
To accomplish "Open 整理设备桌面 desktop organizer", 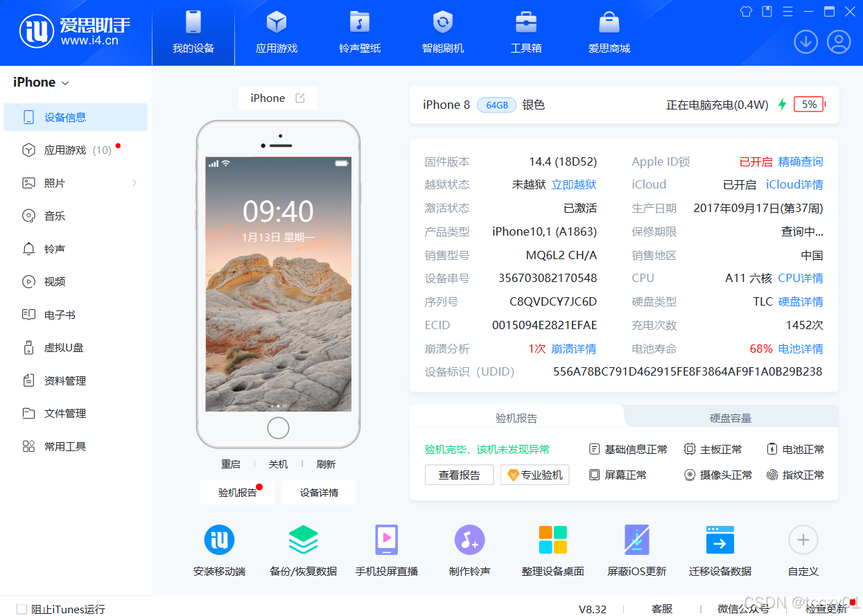I will tap(552, 549).
